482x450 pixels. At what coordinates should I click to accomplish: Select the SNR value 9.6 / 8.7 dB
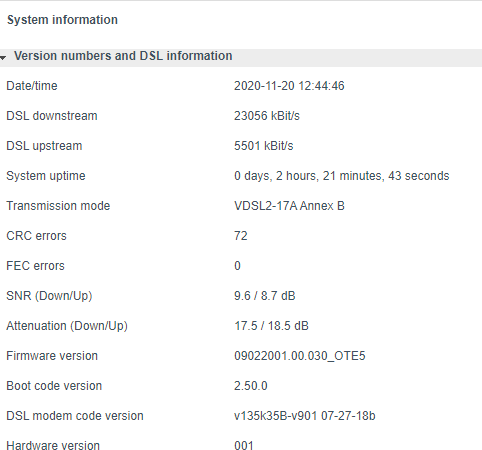point(265,296)
